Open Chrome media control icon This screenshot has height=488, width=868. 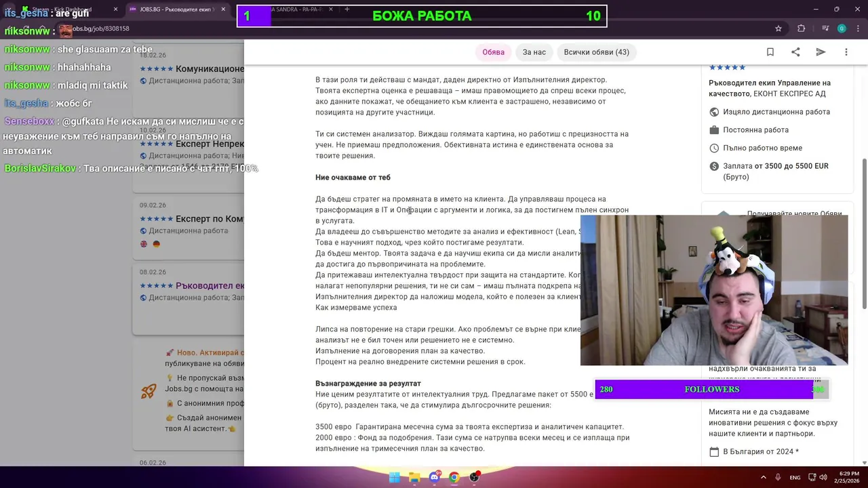[825, 28]
